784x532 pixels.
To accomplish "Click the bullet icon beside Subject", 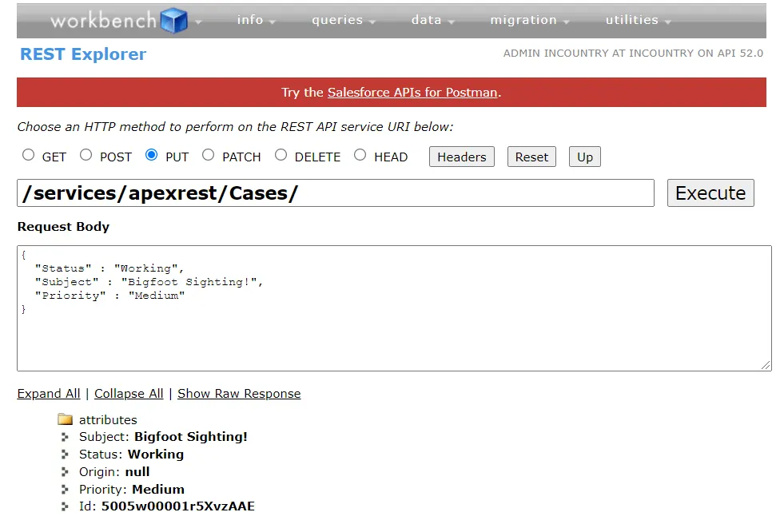I will (66, 437).
